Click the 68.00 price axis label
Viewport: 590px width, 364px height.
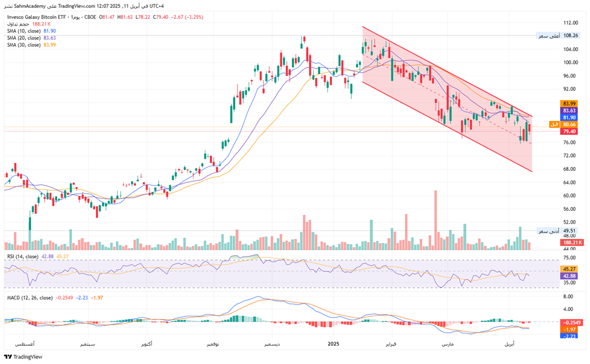click(x=569, y=169)
